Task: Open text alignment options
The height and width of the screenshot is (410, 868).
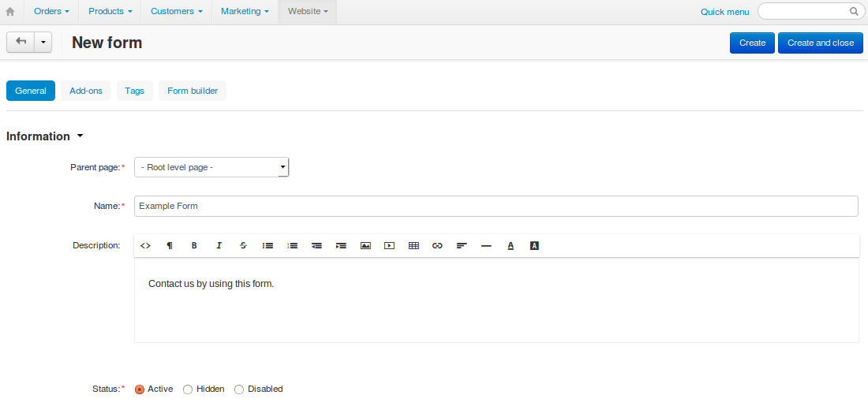Action: (462, 246)
